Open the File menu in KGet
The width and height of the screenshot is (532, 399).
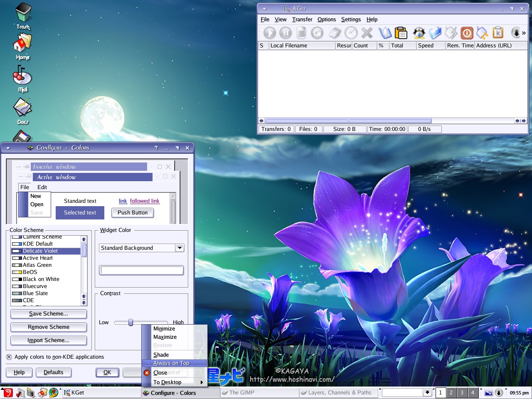(265, 20)
